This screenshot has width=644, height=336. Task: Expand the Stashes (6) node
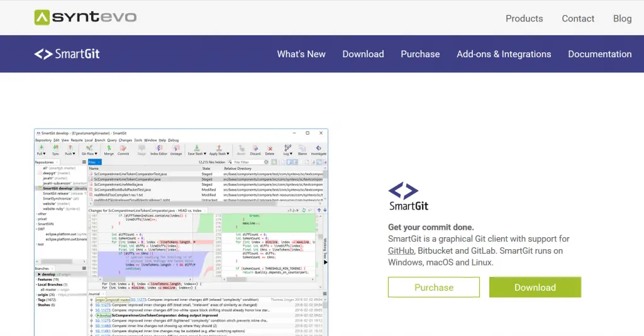click(36, 305)
